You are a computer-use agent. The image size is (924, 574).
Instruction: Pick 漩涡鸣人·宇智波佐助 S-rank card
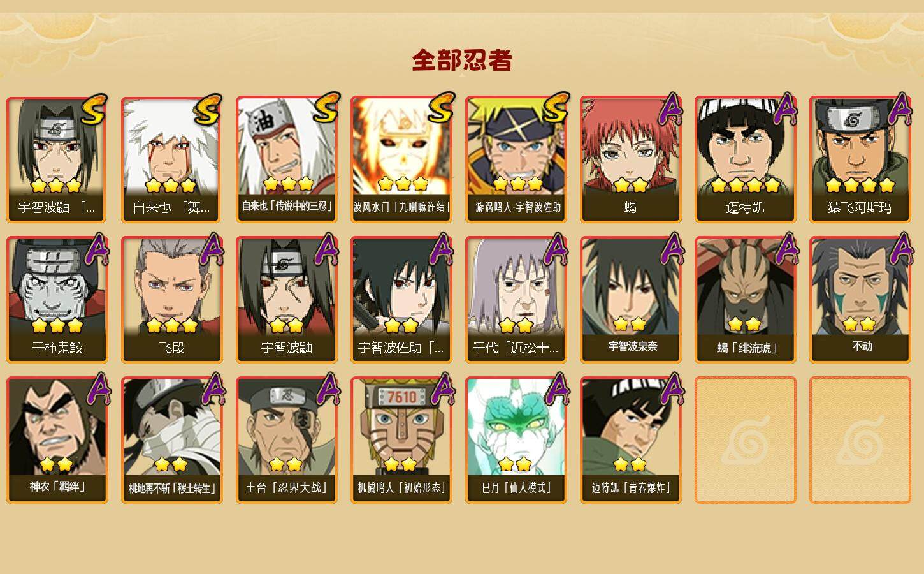coord(516,159)
